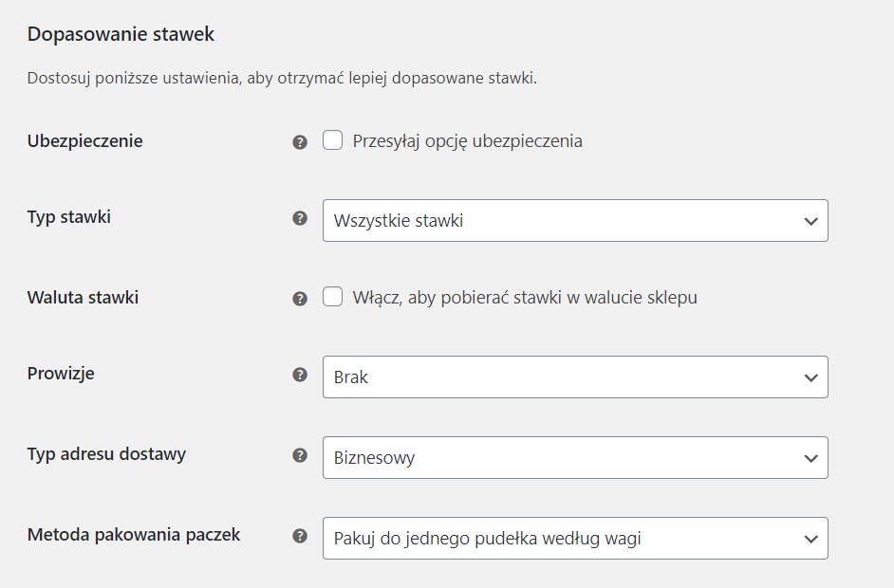Click 'Włącz, aby pobierać stawki w walucie sklepu' text

click(525, 298)
